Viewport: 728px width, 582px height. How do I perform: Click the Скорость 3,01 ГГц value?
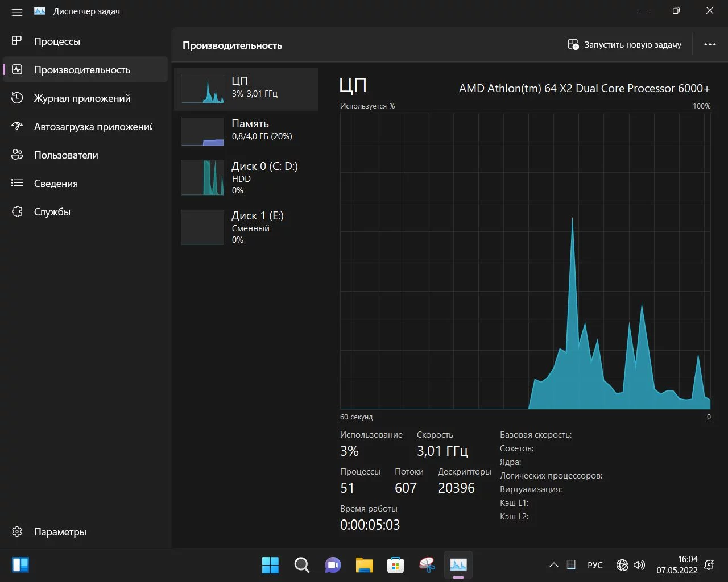point(442,451)
